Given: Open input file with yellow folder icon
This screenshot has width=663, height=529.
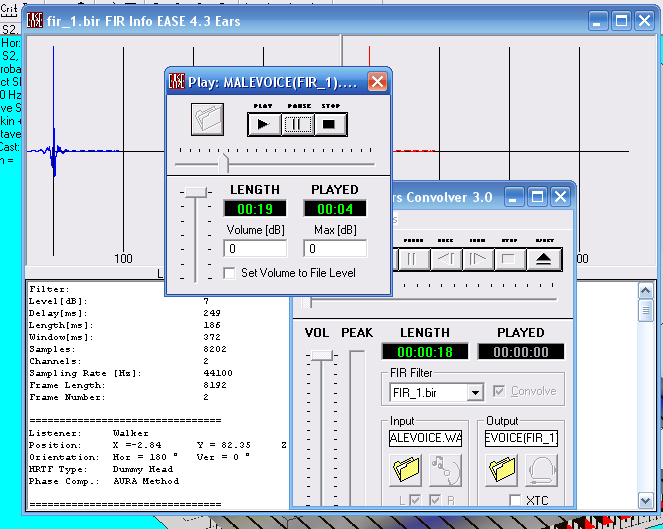Looking at the screenshot, I should click(405, 470).
